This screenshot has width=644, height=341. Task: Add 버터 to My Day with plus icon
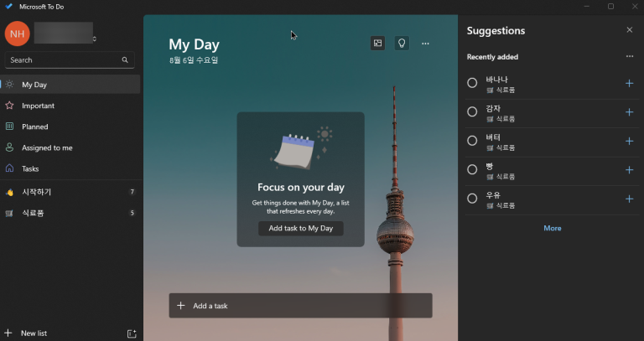point(630,141)
